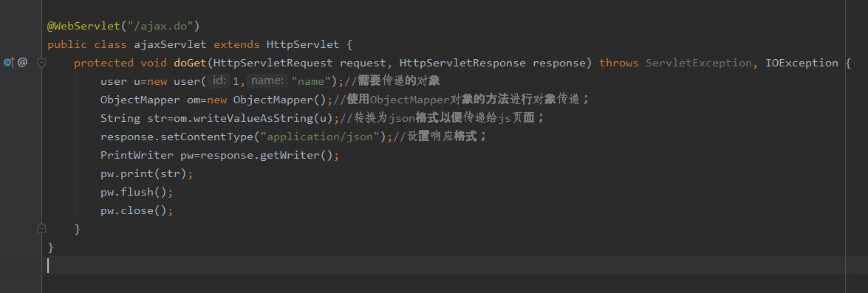Click the "id:" parameter inlay hint
This screenshot has height=293, width=868.
(219, 80)
